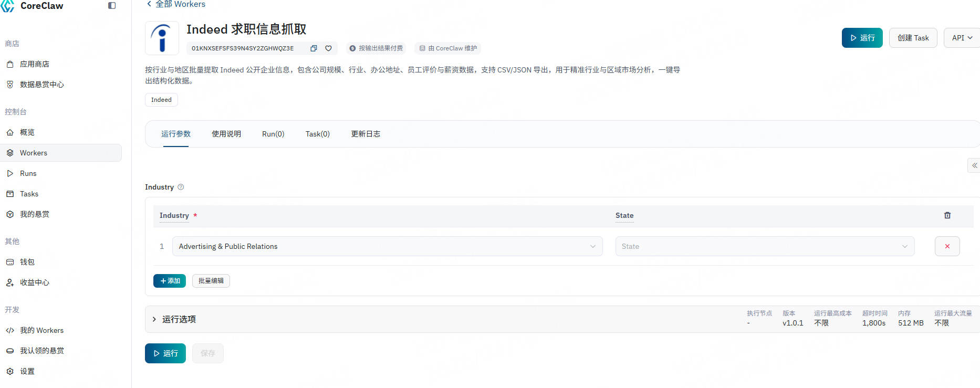Remove row 1 with red X
The height and width of the screenshot is (388, 980).
pyautogui.click(x=947, y=246)
